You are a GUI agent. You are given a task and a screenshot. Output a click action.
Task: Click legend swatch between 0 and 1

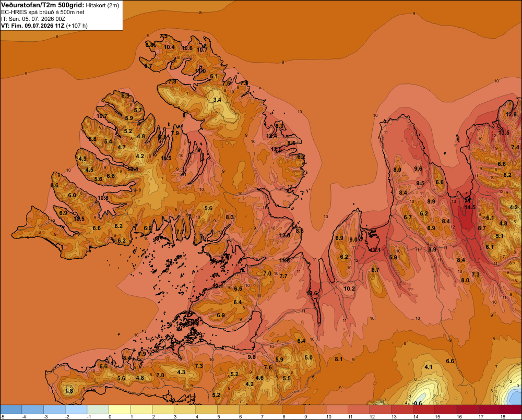[x=120, y=410]
